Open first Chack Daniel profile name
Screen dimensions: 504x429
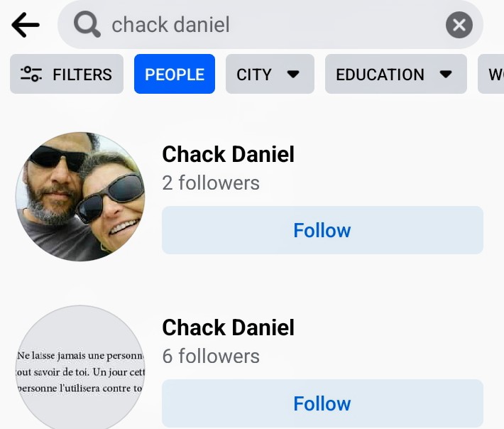(x=228, y=154)
